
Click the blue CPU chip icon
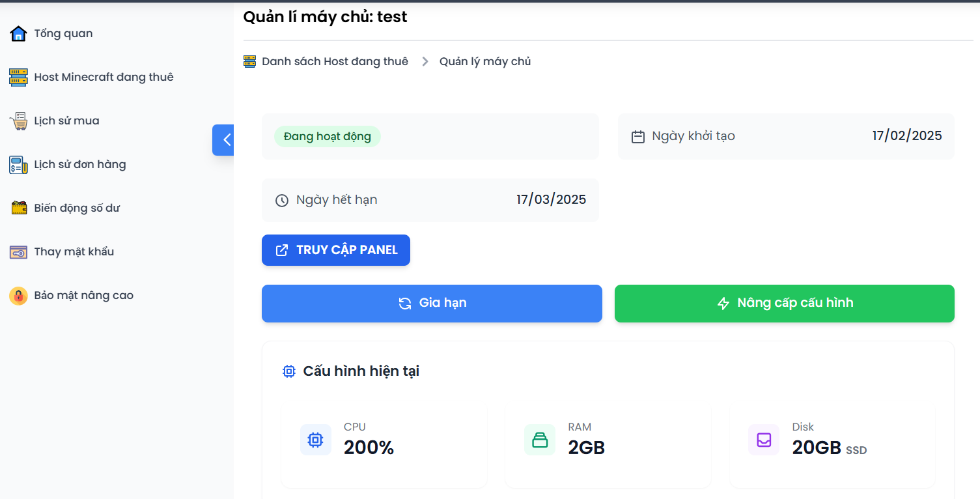[x=316, y=440]
